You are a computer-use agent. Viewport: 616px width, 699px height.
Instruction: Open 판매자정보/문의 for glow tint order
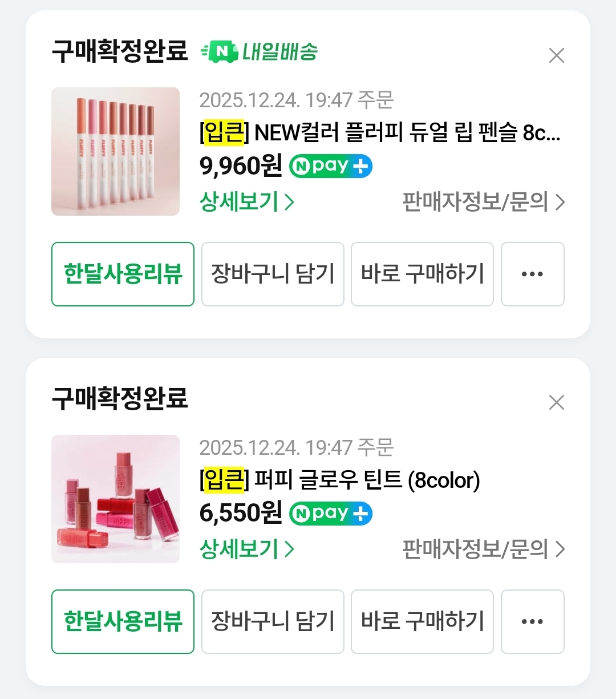[483, 549]
